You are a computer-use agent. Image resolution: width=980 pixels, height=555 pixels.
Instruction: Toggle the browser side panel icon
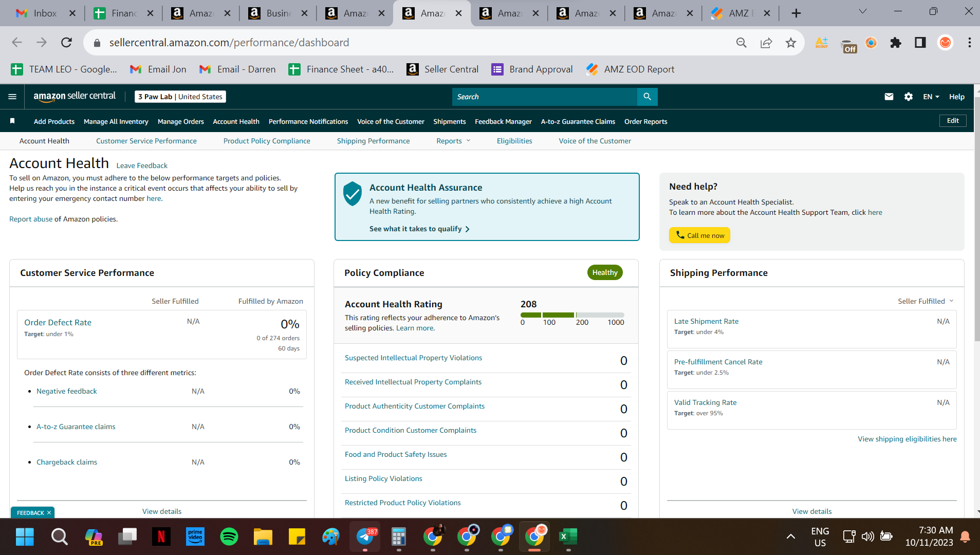pos(920,43)
